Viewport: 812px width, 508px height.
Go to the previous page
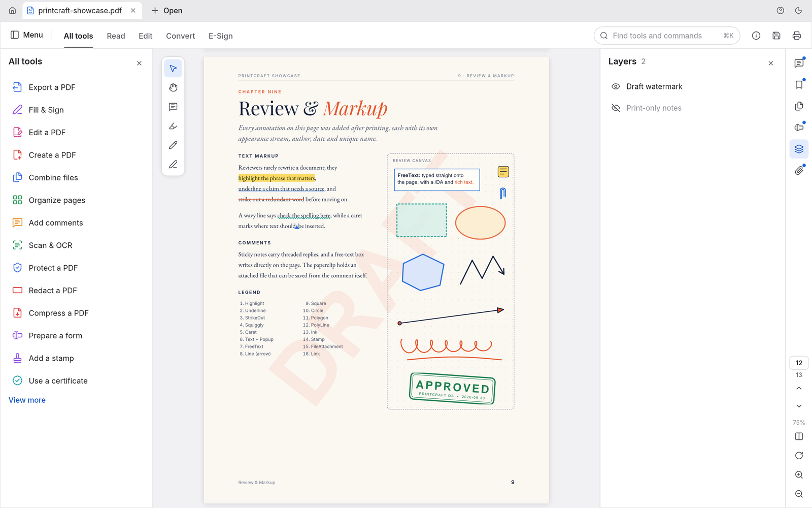(x=799, y=389)
